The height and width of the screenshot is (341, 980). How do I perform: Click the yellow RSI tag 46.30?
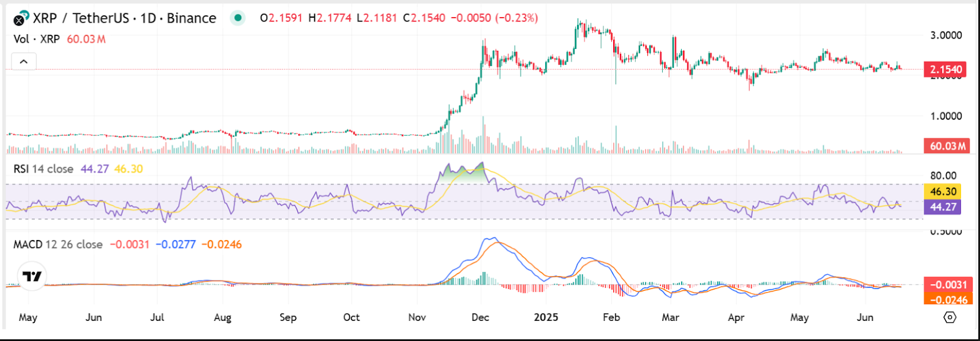(x=943, y=192)
